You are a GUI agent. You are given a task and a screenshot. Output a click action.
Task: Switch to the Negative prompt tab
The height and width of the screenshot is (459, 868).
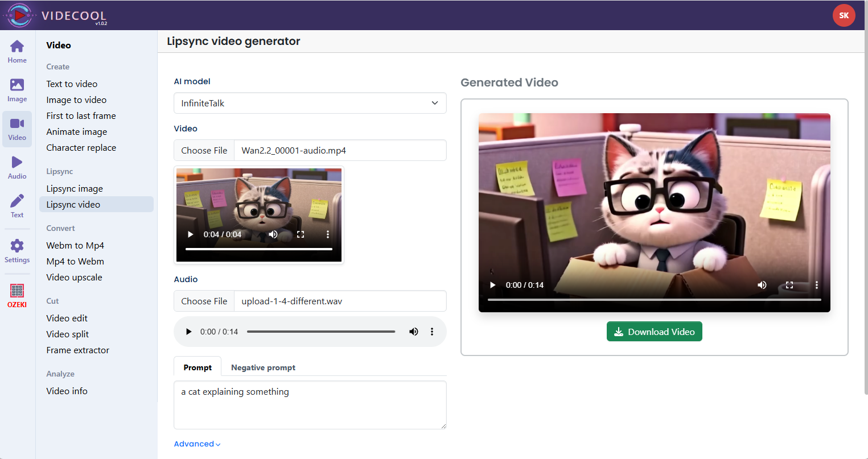point(263,367)
